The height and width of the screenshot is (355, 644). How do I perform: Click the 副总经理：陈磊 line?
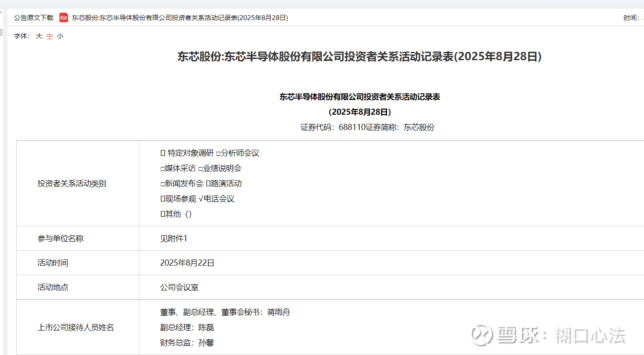[187, 328]
